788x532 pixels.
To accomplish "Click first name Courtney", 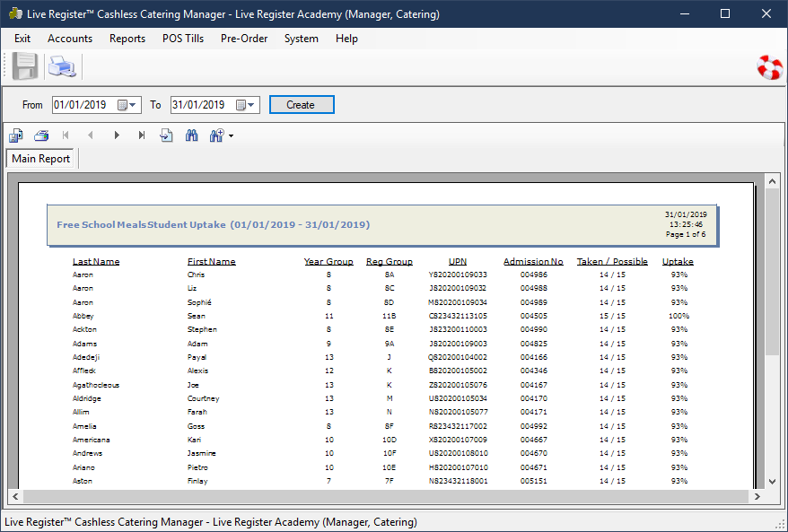I will pyautogui.click(x=204, y=398).
